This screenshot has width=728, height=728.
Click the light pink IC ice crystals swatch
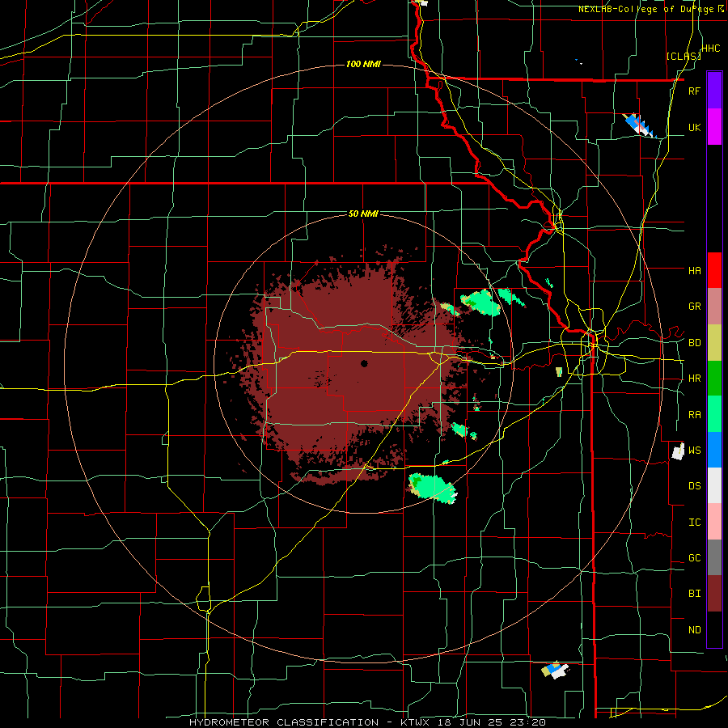pyautogui.click(x=714, y=522)
